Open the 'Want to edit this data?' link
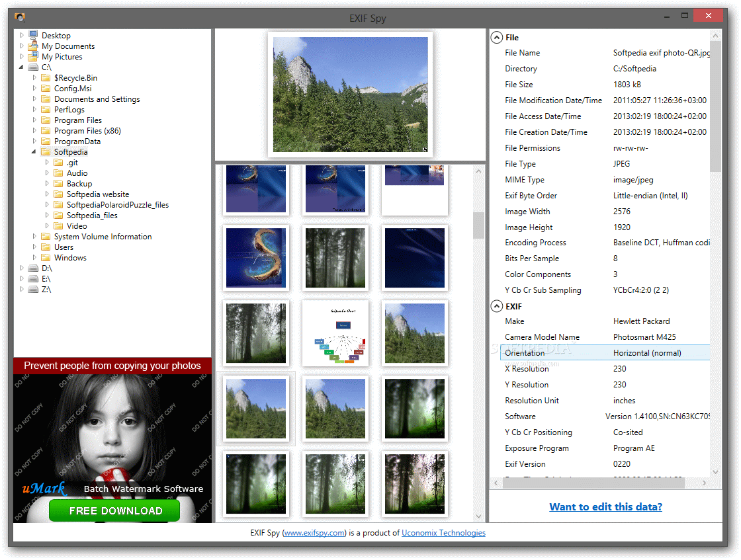 click(x=605, y=506)
